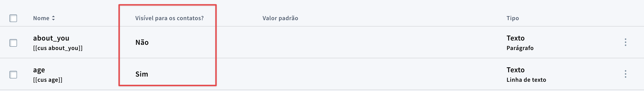Image resolution: width=644 pixels, height=91 pixels.
Task: Click the Tipo column header
Action: click(x=513, y=18)
